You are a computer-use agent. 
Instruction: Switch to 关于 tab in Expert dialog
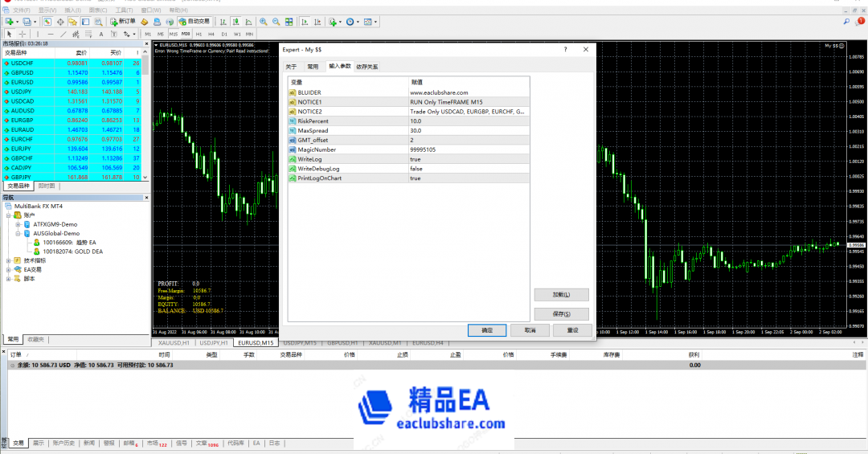tap(291, 67)
